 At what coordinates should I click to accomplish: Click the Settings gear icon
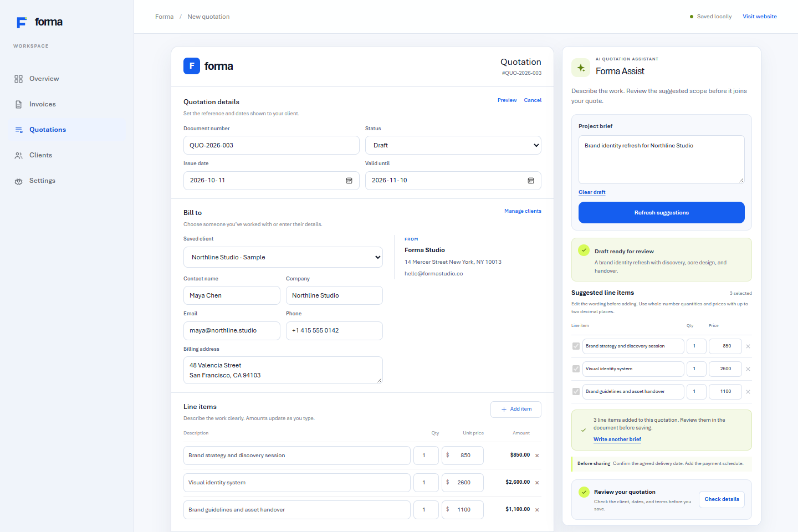coord(18,181)
